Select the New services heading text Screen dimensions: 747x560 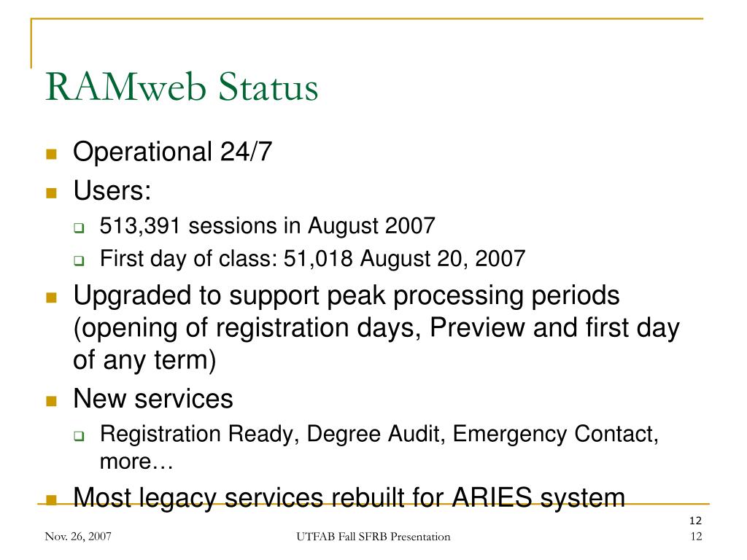tap(153, 399)
